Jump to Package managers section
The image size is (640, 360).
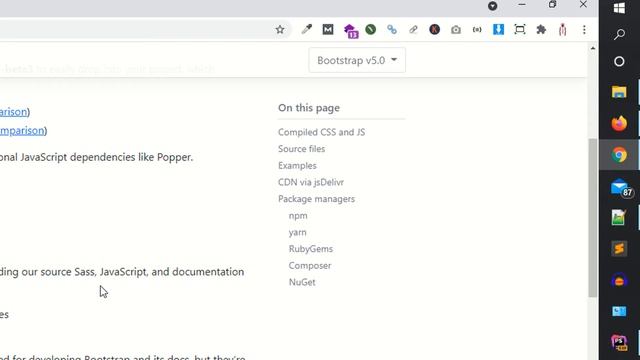pyautogui.click(x=316, y=199)
